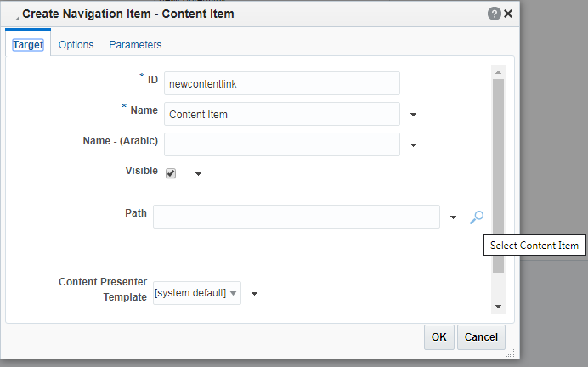Screen dimensions: 588x367
Task: Click the scrollbar up arrow
Action: click(499, 72)
